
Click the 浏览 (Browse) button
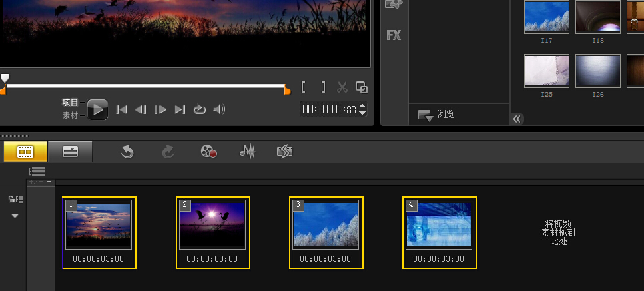[437, 115]
